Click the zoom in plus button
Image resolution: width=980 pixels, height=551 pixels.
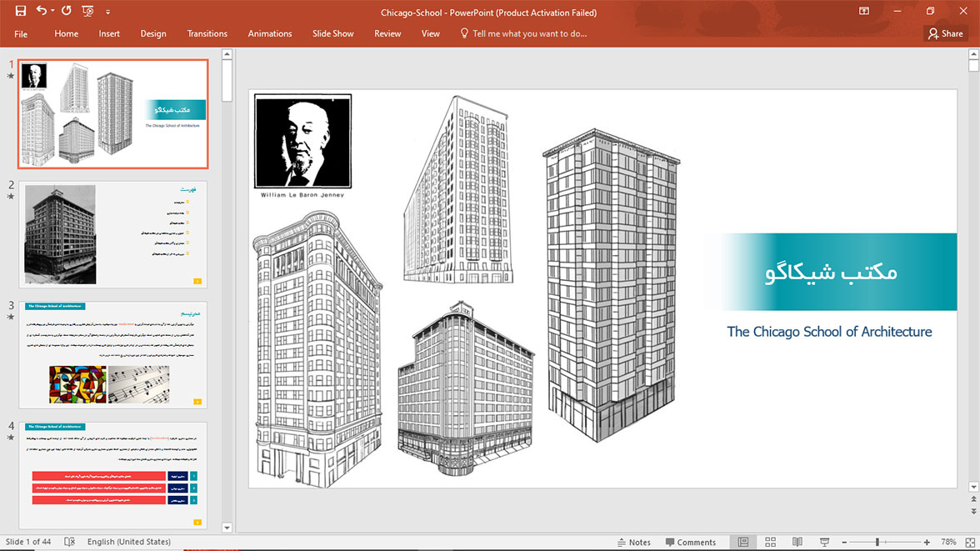tap(927, 542)
